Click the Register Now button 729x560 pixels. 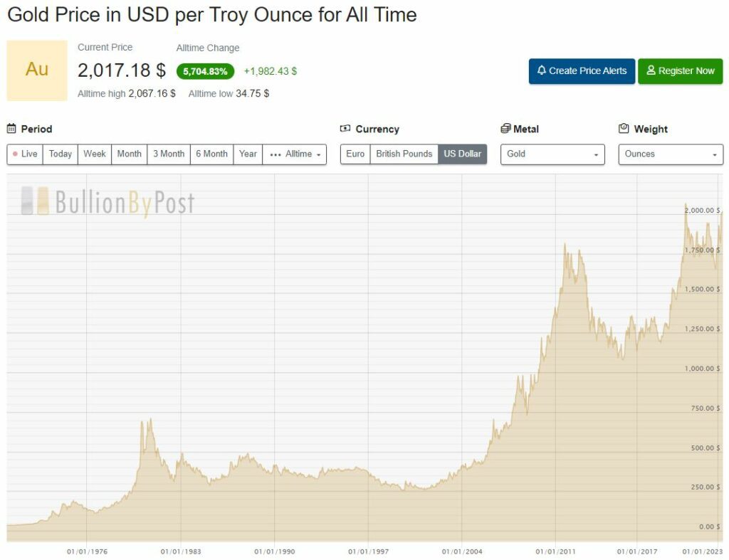coord(680,71)
